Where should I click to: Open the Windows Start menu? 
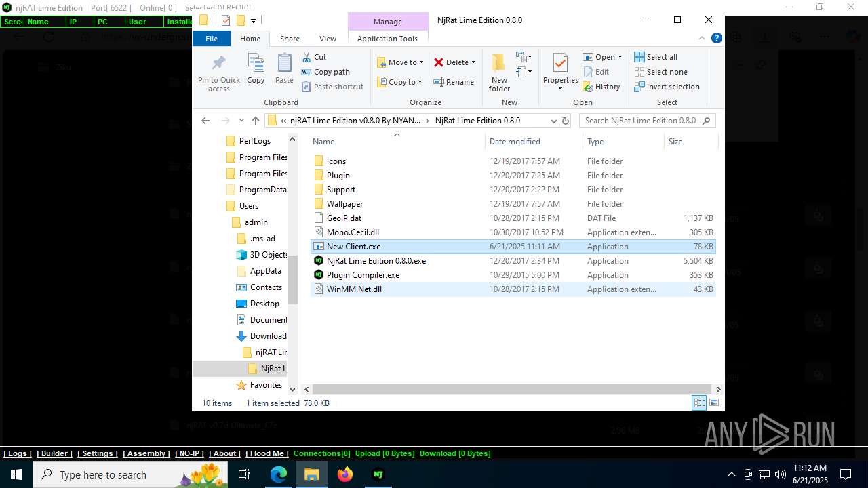tap(16, 474)
